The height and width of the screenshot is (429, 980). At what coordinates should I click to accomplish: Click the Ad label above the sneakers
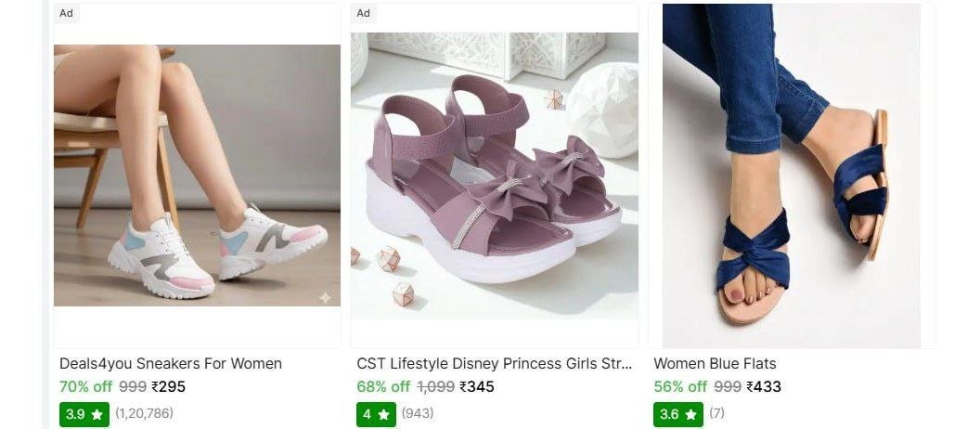point(67,13)
